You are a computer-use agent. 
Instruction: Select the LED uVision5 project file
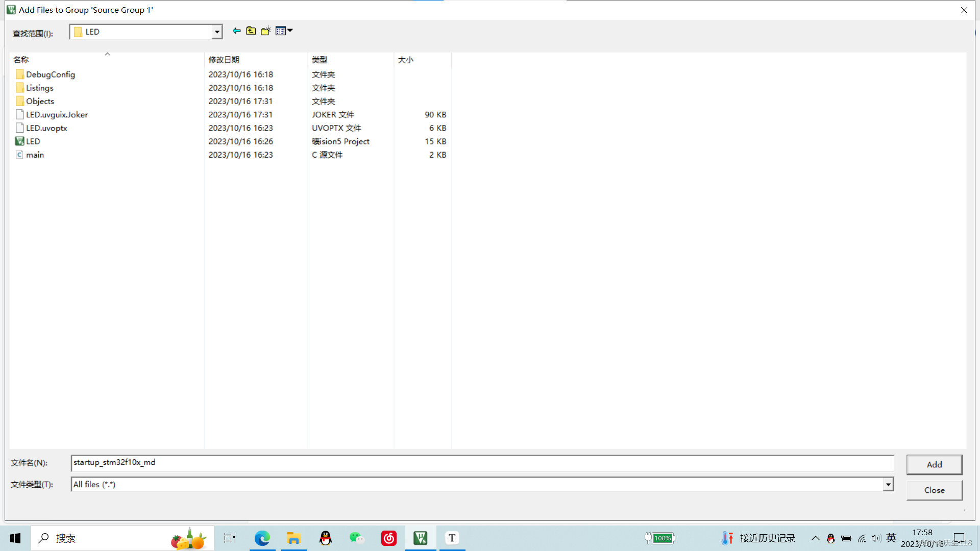pyautogui.click(x=33, y=141)
